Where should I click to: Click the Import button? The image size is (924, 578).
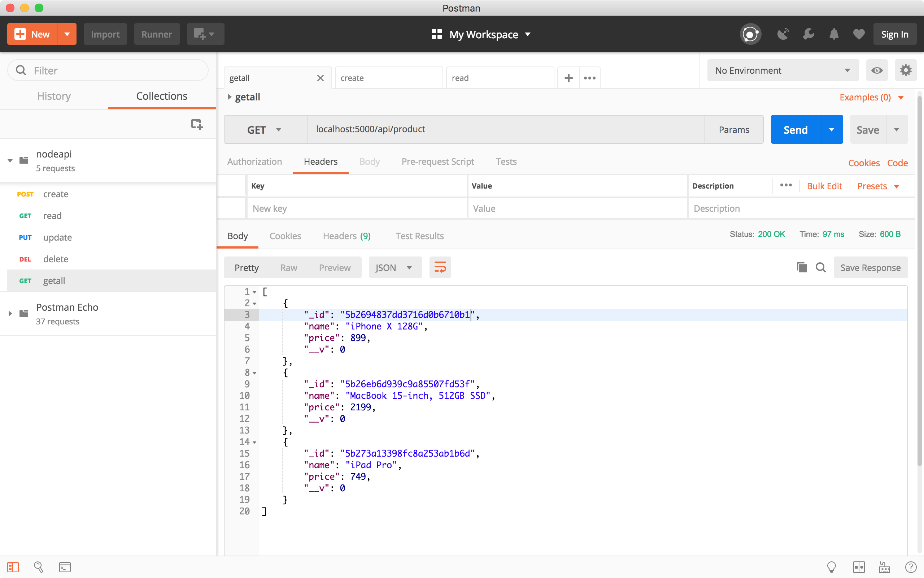click(x=105, y=34)
